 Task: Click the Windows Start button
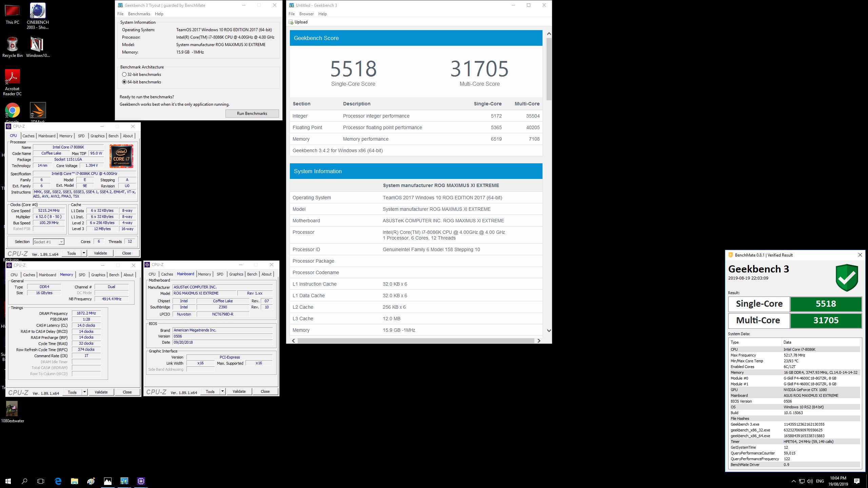point(8,481)
